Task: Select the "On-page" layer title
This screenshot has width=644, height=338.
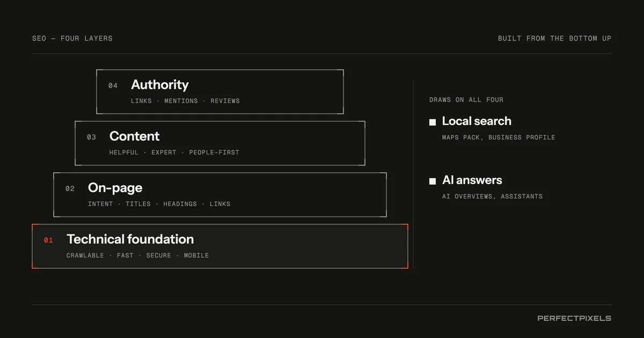Action: 115,188
